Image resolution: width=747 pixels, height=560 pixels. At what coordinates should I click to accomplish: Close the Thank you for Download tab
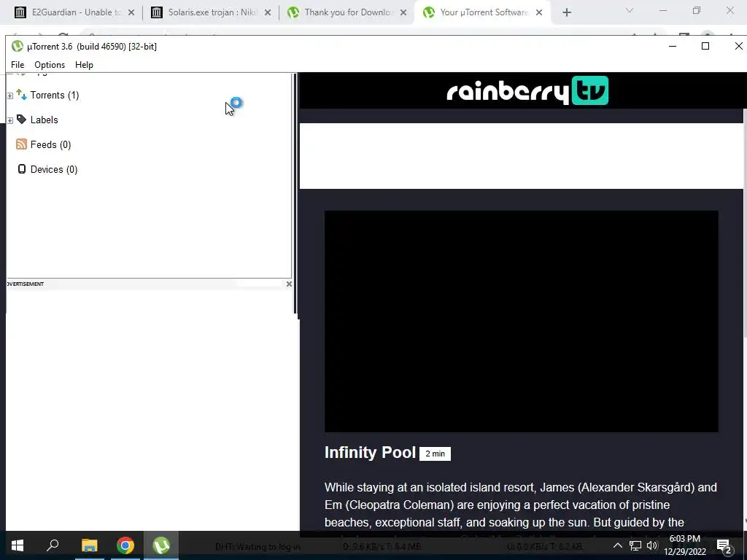403,13
